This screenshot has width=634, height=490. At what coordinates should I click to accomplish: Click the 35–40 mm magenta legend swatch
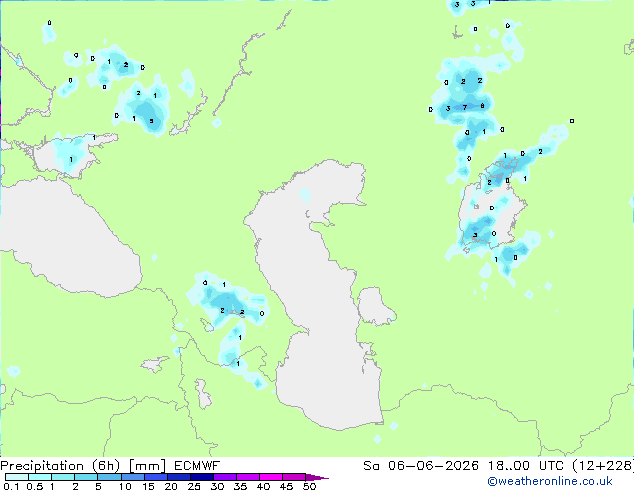tap(248, 477)
